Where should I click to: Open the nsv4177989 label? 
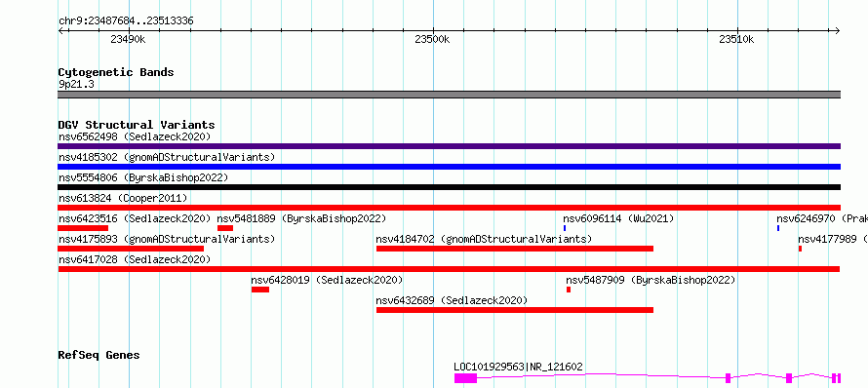point(833,239)
